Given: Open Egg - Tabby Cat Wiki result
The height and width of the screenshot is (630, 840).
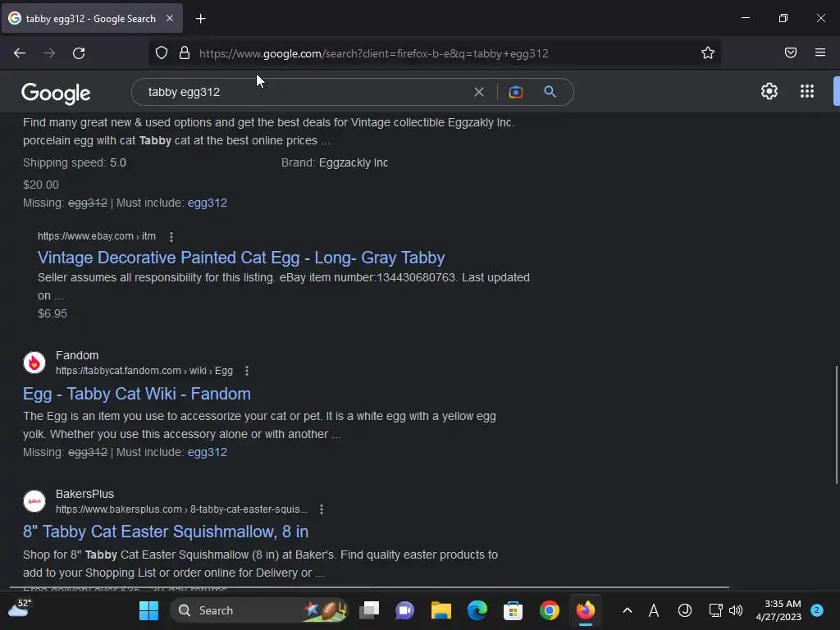Looking at the screenshot, I should 137,394.
